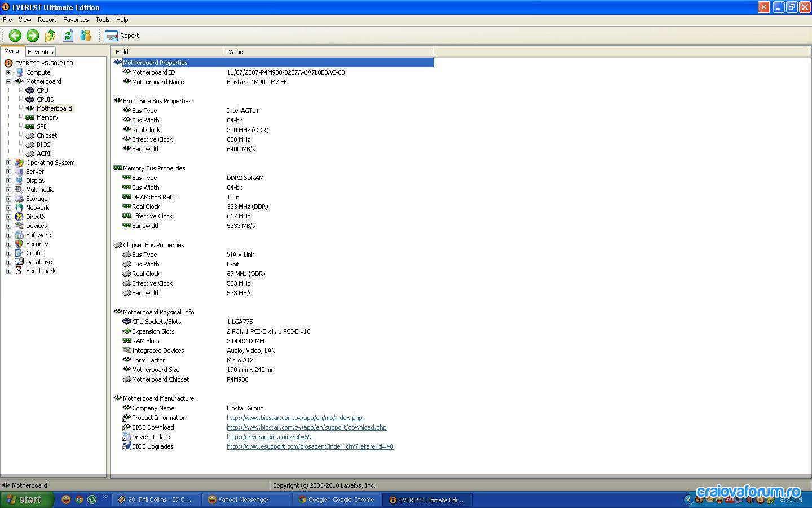Expand the Operating System tree node
This screenshot has width=812, height=508.
(x=8, y=163)
